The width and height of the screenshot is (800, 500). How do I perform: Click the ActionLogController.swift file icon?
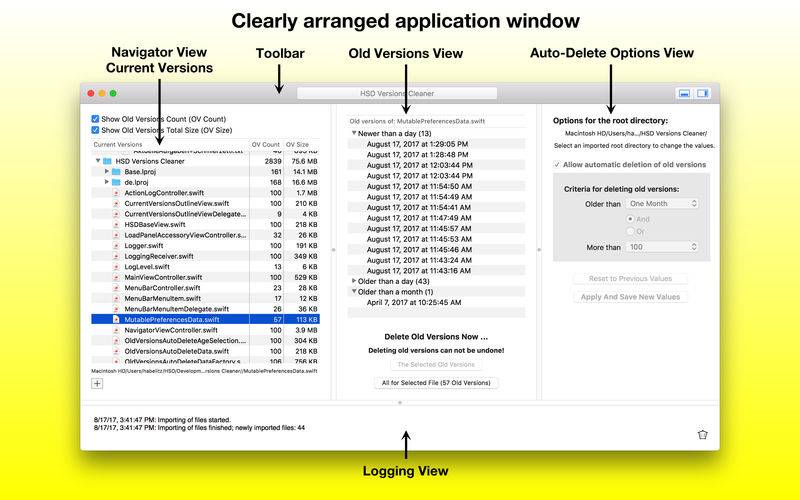click(116, 193)
